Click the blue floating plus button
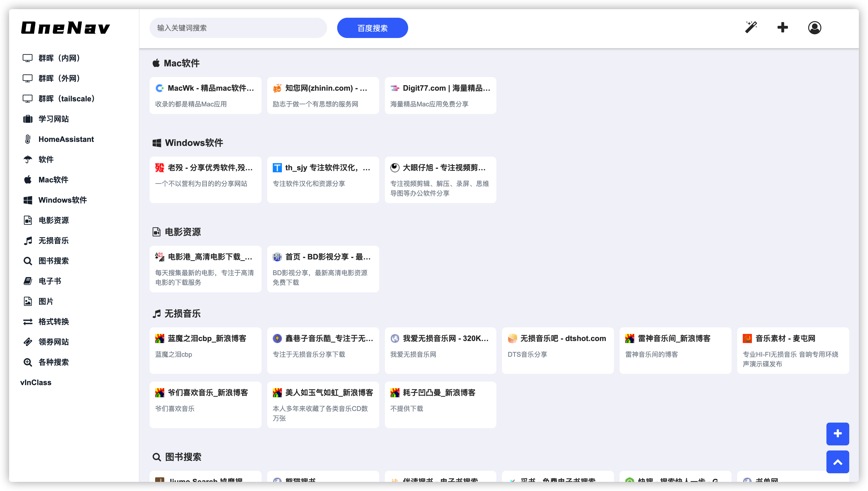868x491 pixels. point(837,434)
